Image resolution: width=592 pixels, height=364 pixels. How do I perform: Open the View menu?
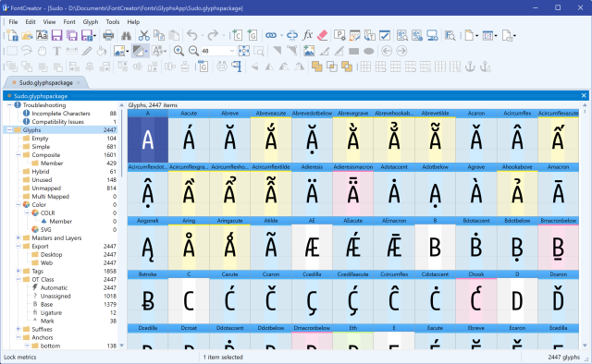click(x=49, y=22)
